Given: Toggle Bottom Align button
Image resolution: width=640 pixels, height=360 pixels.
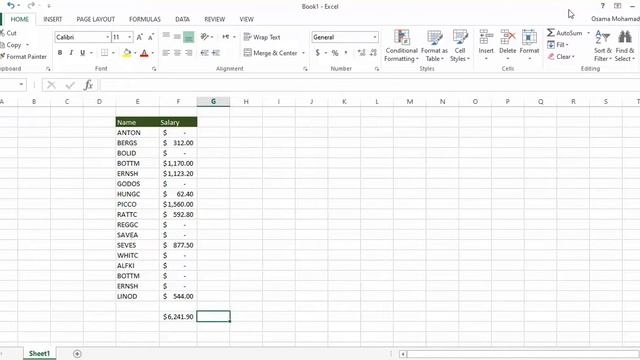Looking at the screenshot, I should (x=189, y=37).
